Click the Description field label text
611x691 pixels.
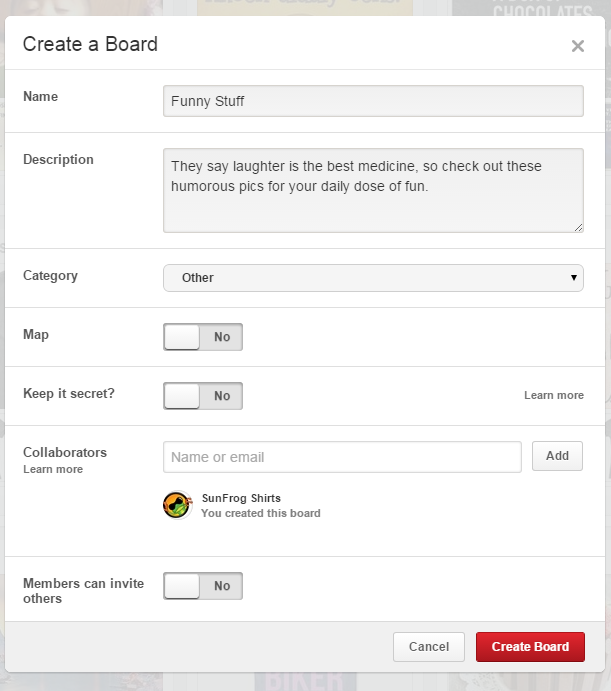58,160
